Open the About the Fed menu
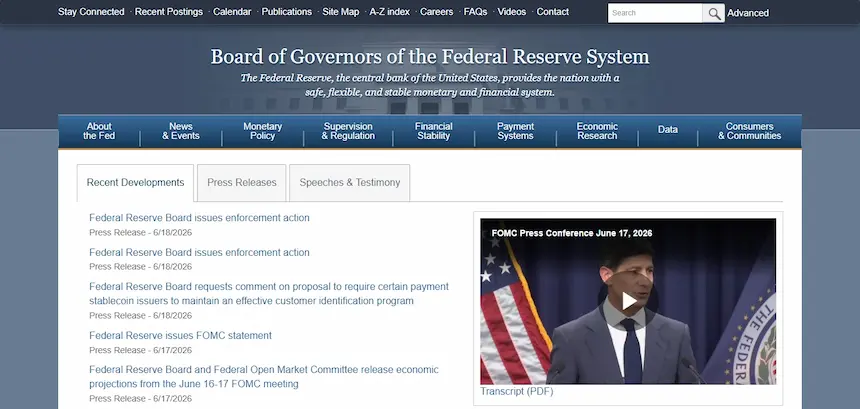 [x=99, y=131]
